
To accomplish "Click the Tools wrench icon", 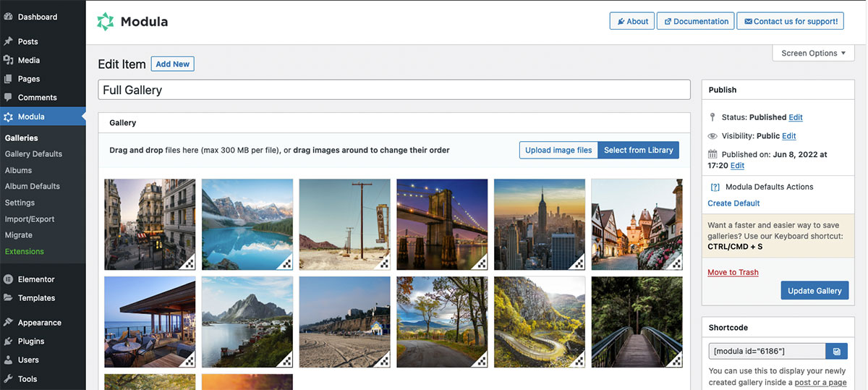I will pos(8,378).
